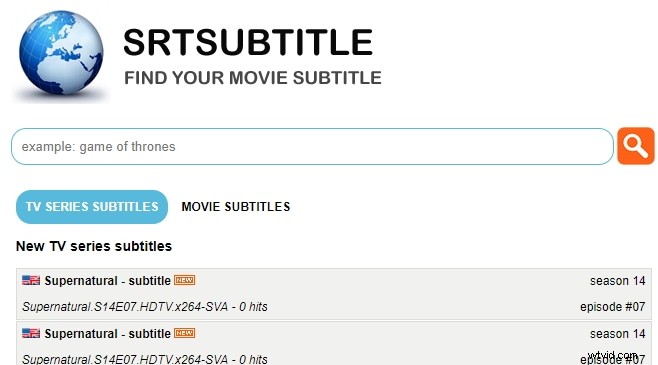Image resolution: width=658 pixels, height=365 pixels.
Task: Click the 'FIND YOUR MOVIE SUBTITLE' tagline
Action: pos(253,78)
